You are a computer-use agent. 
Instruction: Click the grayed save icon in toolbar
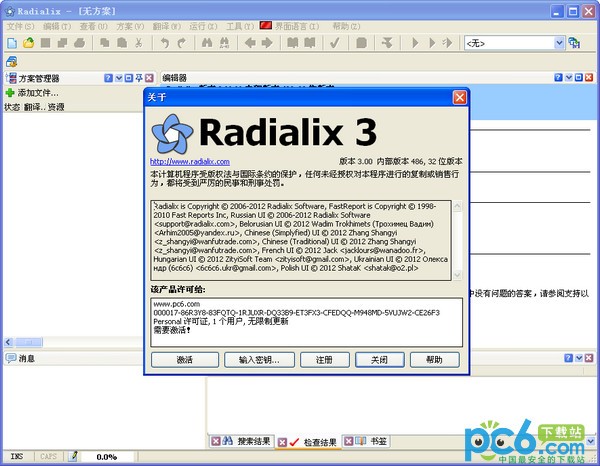tap(46, 42)
